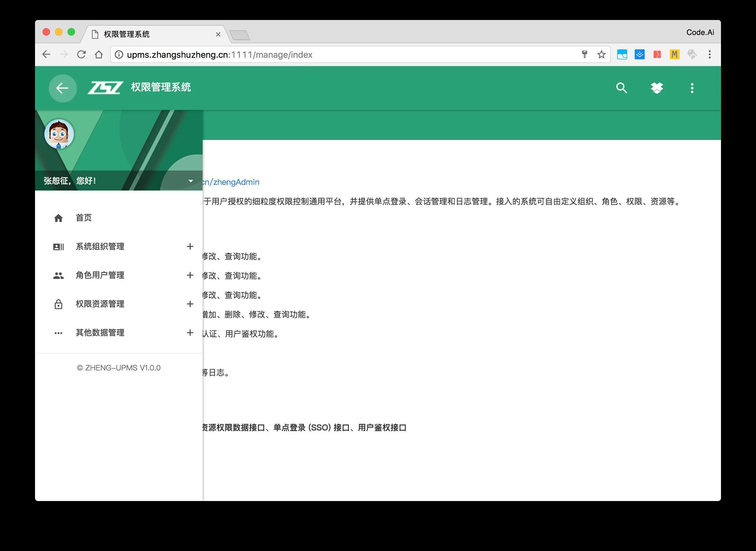Click the back arrow in the green header
The width and height of the screenshot is (756, 551).
63,88
